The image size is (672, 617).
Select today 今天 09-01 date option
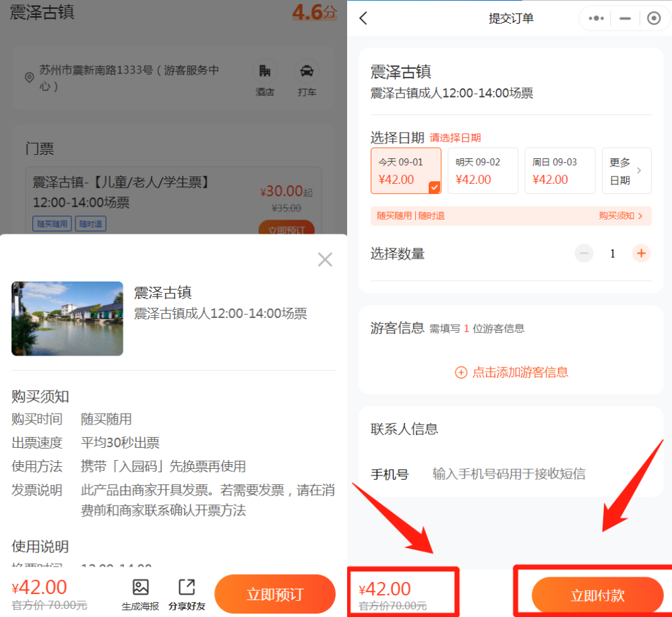click(x=406, y=171)
